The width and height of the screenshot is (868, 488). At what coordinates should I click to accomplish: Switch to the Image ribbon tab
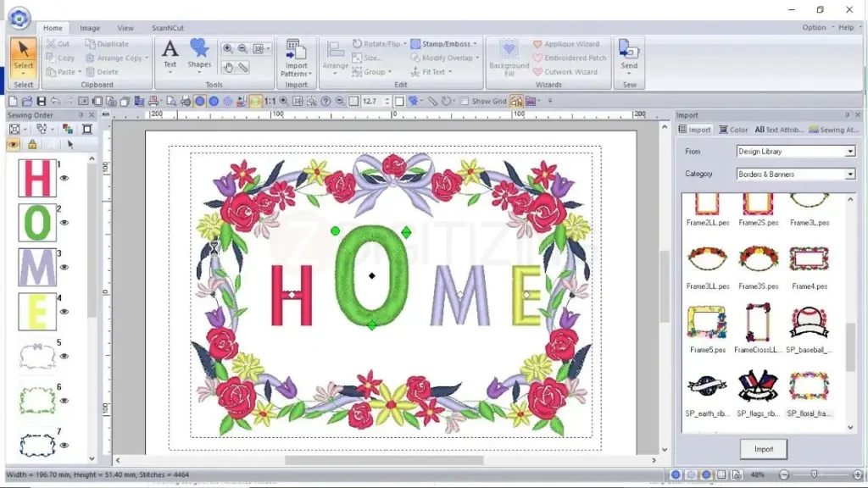[x=90, y=28]
